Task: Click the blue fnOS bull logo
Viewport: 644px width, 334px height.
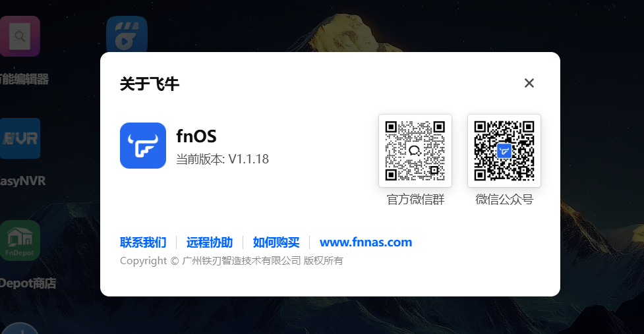Action: click(x=143, y=146)
